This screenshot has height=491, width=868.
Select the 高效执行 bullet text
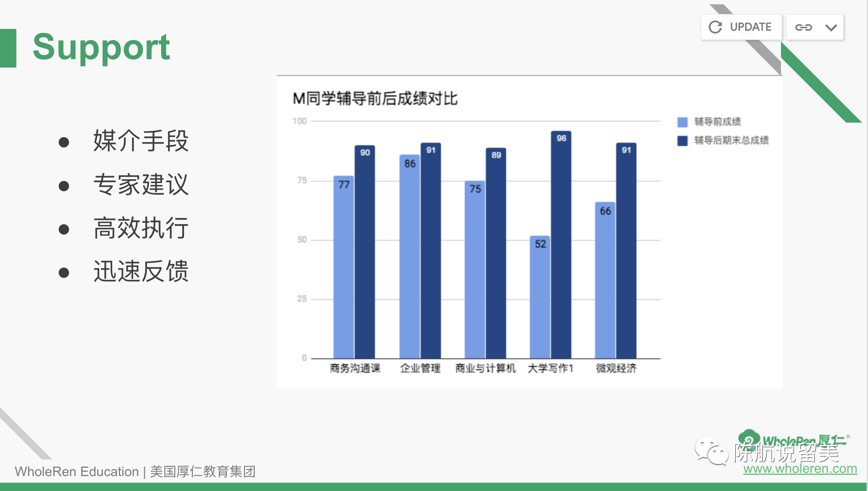pos(141,228)
